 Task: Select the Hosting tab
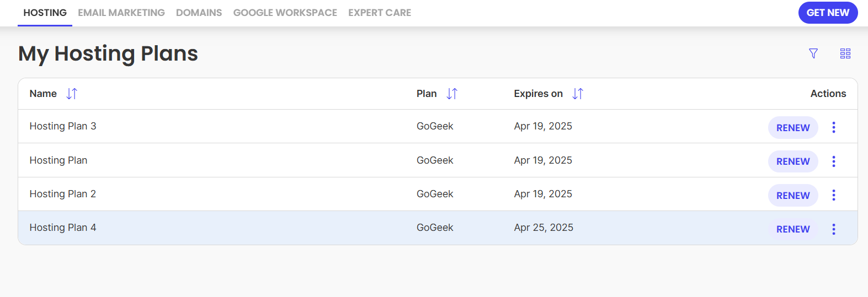pos(45,13)
